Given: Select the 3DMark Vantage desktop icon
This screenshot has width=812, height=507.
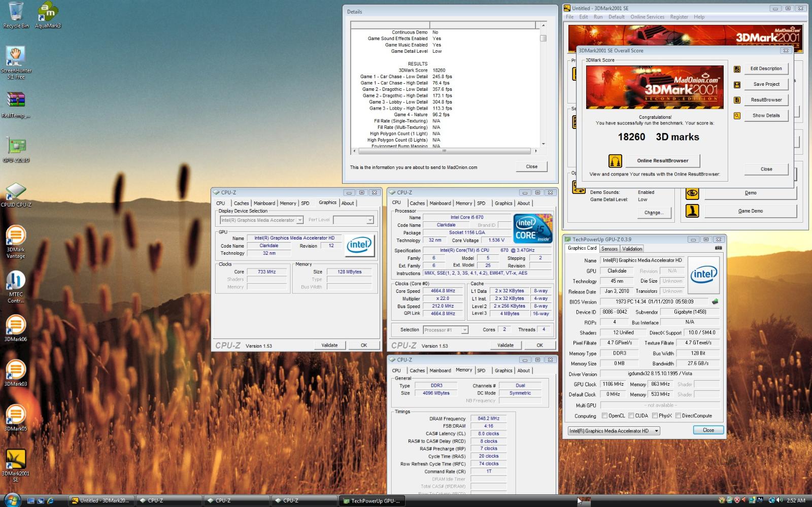Looking at the screenshot, I should pyautogui.click(x=16, y=242).
